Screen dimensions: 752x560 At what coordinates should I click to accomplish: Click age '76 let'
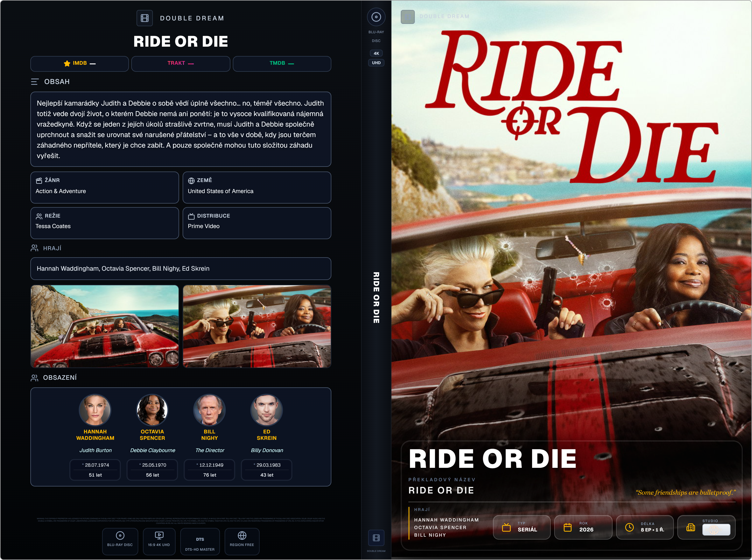(209, 475)
